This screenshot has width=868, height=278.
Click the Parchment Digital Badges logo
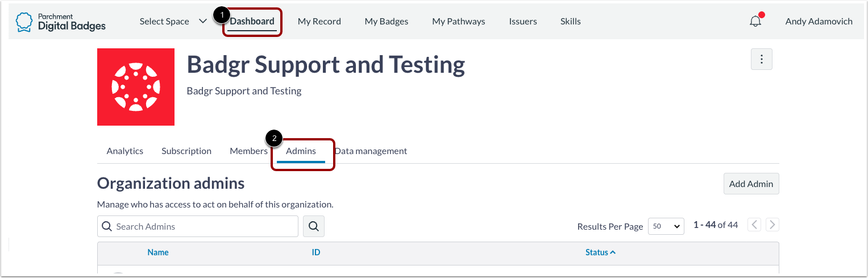pyautogui.click(x=61, y=22)
